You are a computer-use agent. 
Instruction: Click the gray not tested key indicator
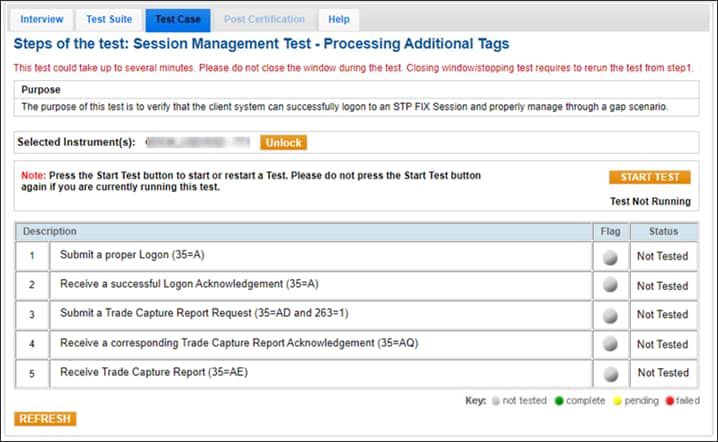pyautogui.click(x=494, y=401)
